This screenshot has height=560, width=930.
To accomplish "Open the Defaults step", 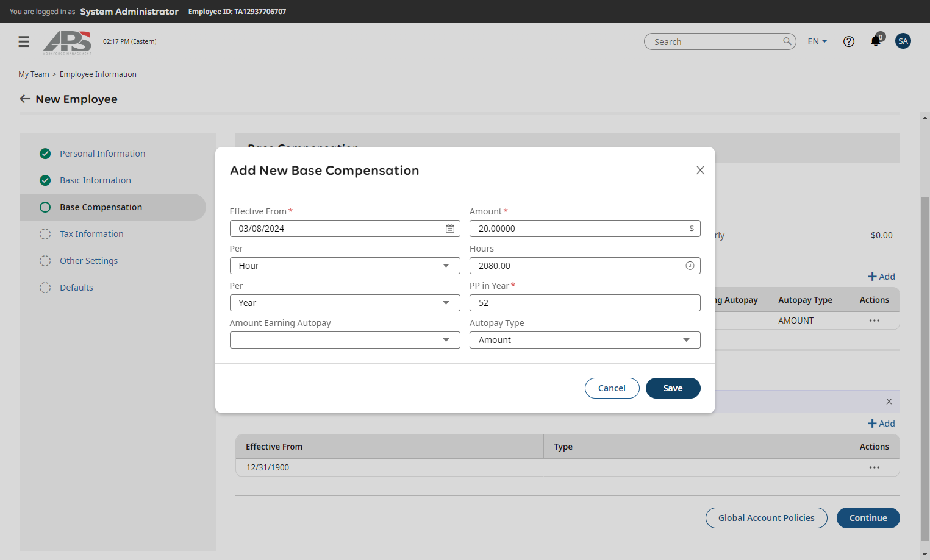I will tap(76, 288).
